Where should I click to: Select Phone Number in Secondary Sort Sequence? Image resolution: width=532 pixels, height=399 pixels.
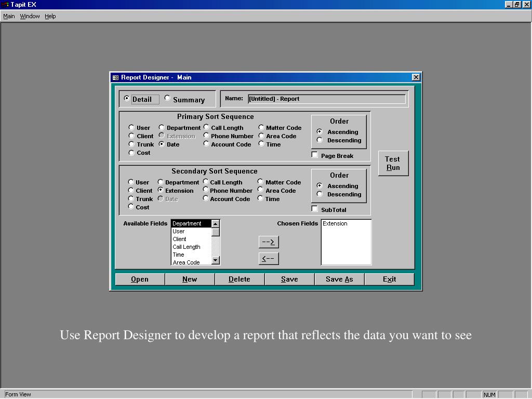point(206,190)
